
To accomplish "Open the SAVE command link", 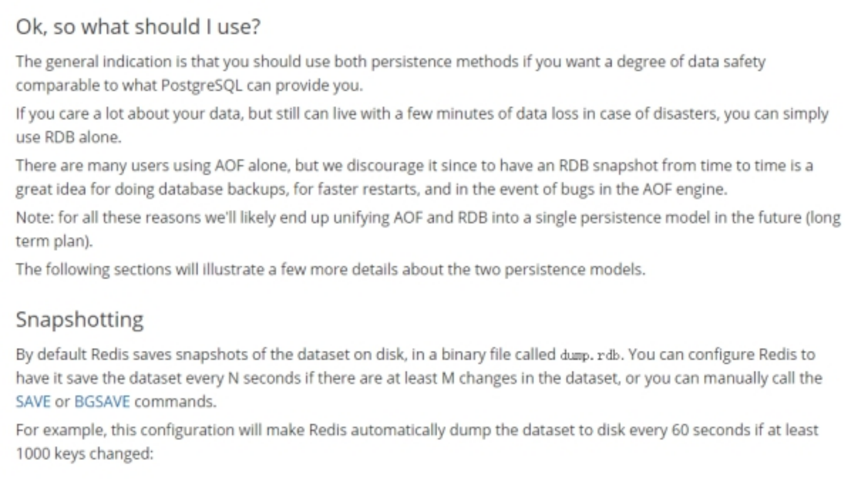I will pos(33,402).
